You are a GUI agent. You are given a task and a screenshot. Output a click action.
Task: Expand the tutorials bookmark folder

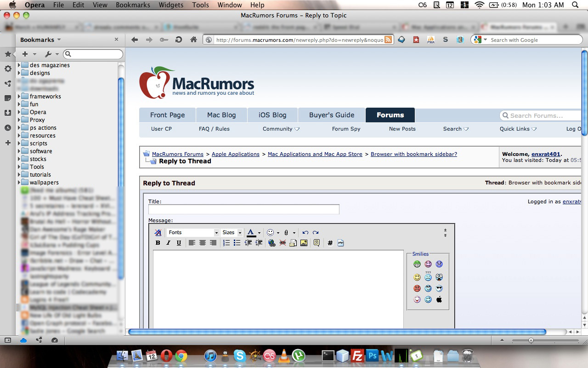[19, 174]
